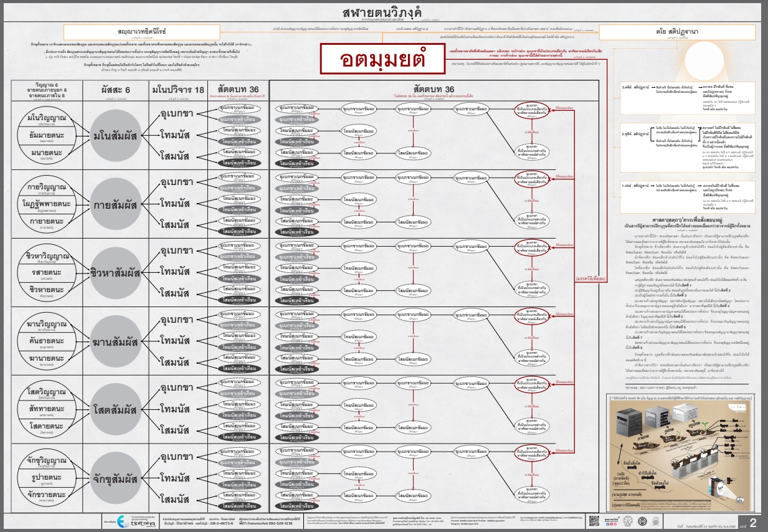
Task: Click the มโนปวิจาร 18 column header
Action: [x=178, y=90]
